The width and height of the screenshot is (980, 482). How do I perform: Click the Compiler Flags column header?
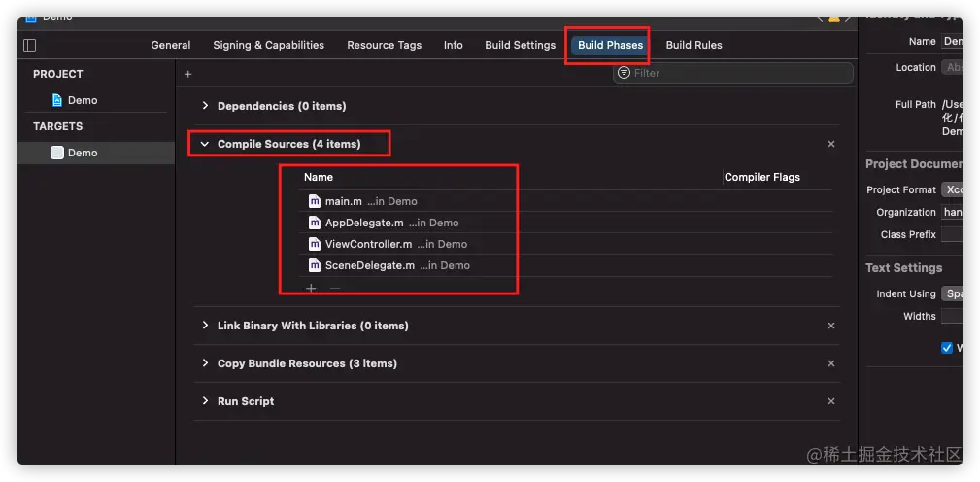coord(761,177)
